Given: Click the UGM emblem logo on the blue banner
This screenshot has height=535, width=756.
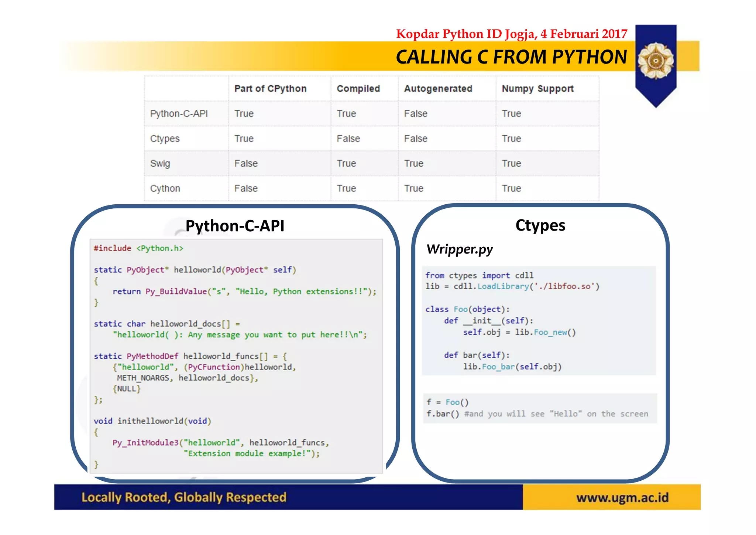Looking at the screenshot, I should 656,61.
